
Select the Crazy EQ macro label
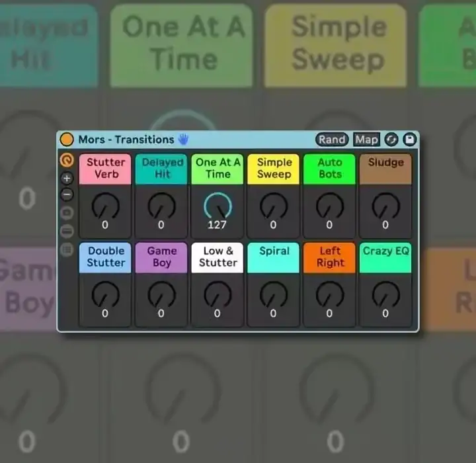click(385, 257)
